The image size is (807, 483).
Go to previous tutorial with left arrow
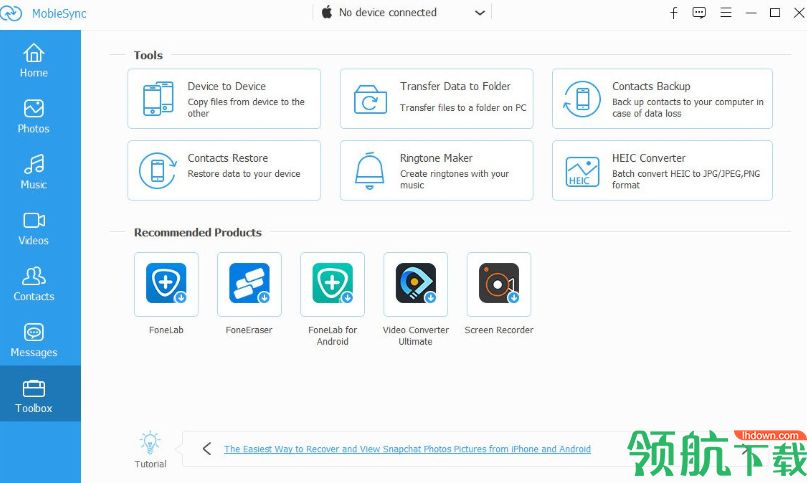207,449
